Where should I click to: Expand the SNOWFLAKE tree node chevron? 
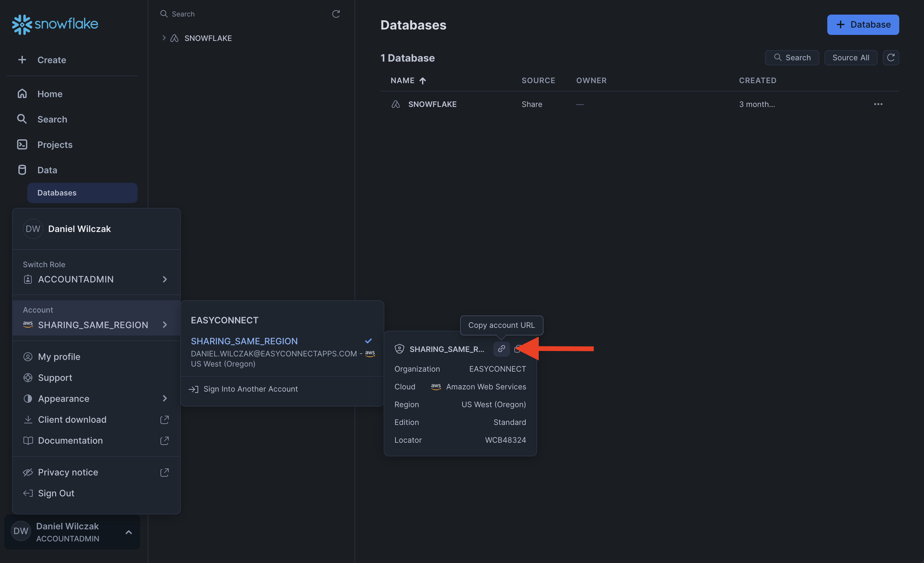[x=164, y=38]
